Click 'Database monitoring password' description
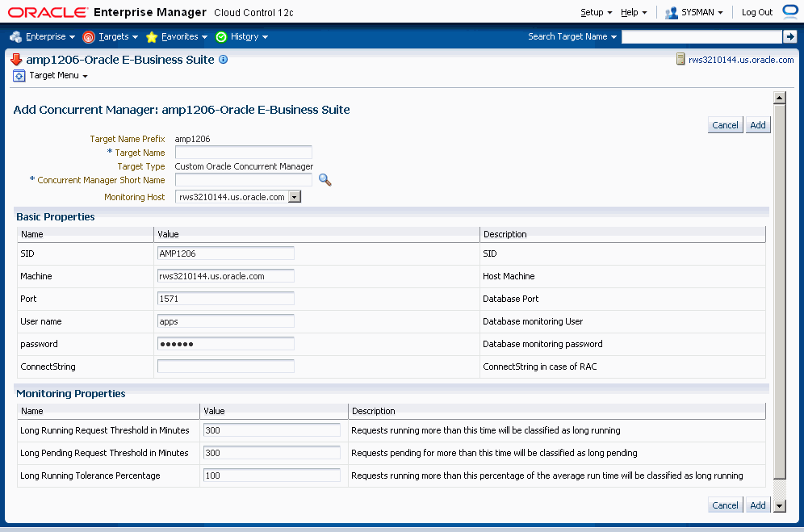Viewport: 804px width, 532px height. pos(542,344)
